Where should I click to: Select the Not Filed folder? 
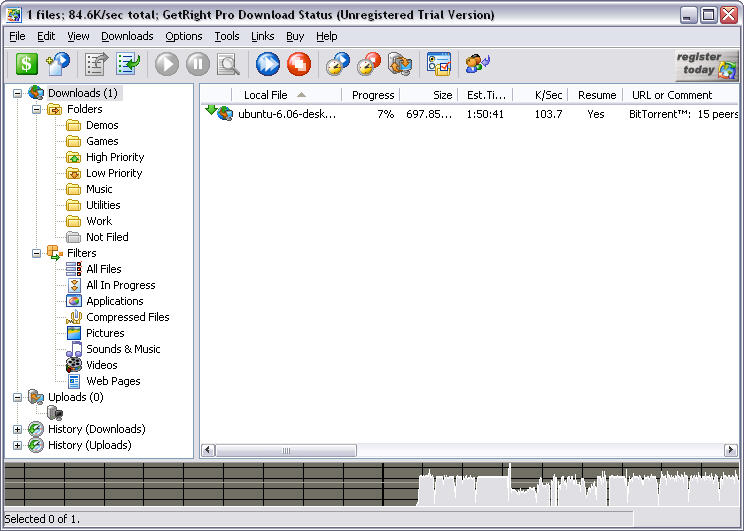pos(107,237)
